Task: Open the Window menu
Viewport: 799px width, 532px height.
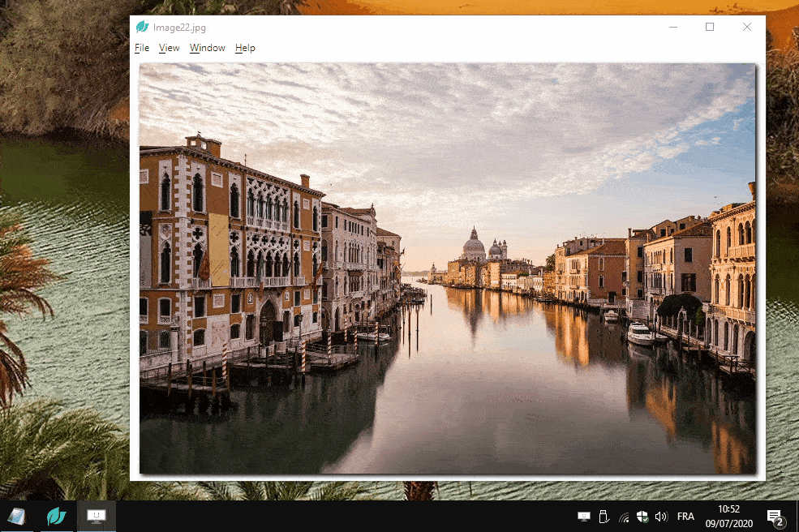Action: pyautogui.click(x=208, y=48)
